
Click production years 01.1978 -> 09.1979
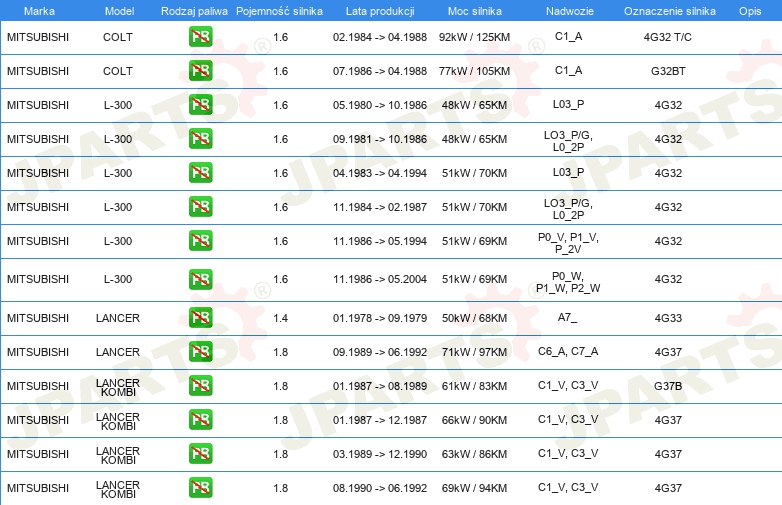click(380, 318)
